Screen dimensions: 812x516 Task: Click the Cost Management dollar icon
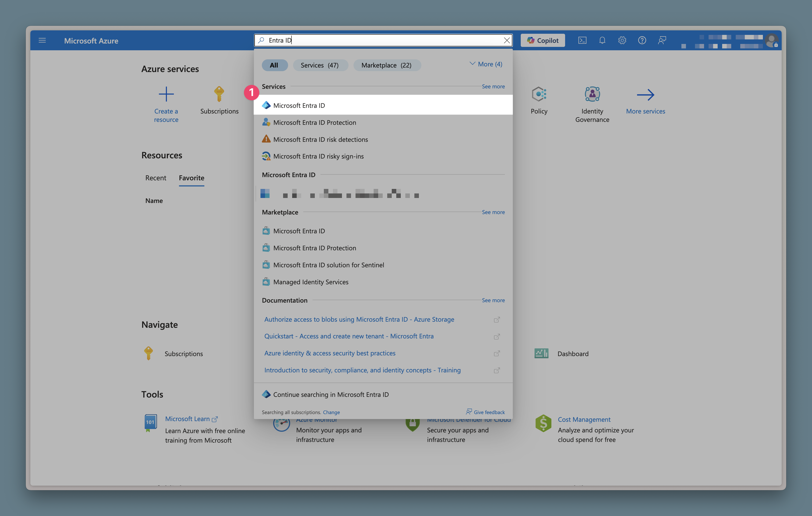click(x=543, y=423)
